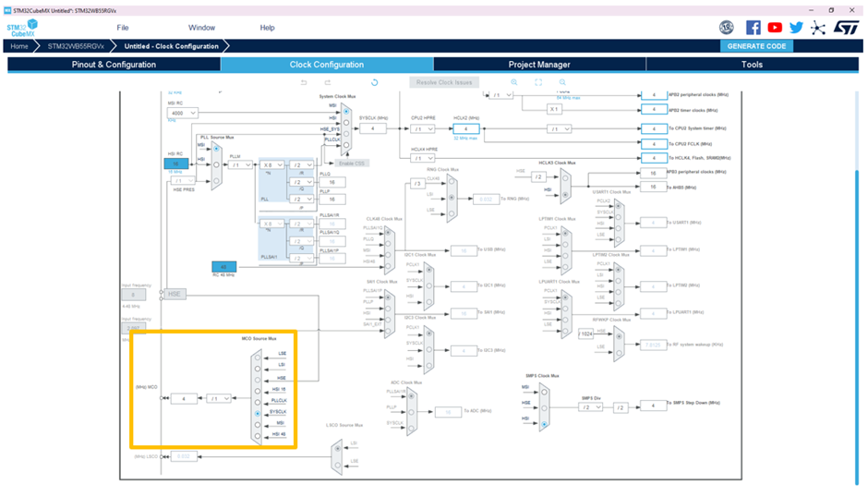
Task: Select MSI in System Clock Mux
Action: click(346, 112)
